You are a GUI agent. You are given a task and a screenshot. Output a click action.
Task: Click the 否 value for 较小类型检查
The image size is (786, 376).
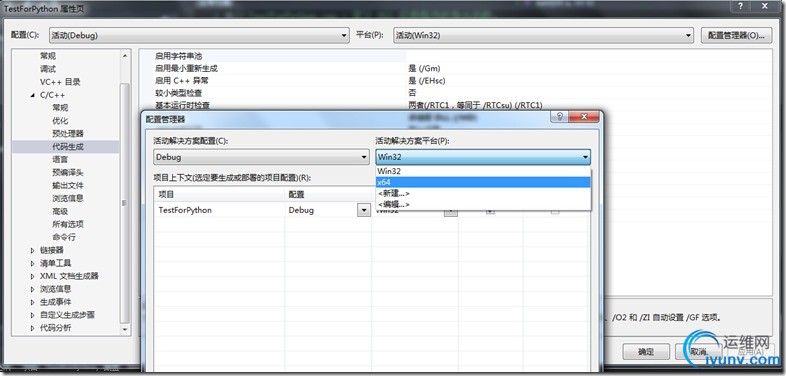pyautogui.click(x=413, y=93)
